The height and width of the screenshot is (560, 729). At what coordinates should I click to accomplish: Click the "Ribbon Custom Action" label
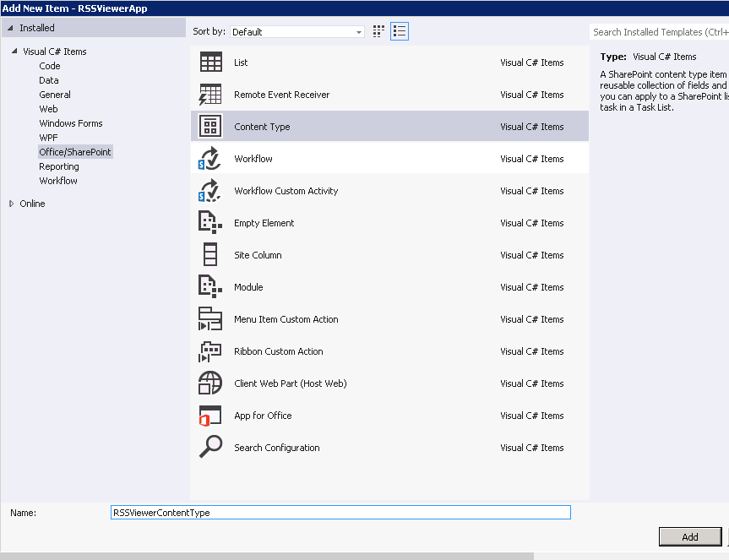tap(279, 351)
